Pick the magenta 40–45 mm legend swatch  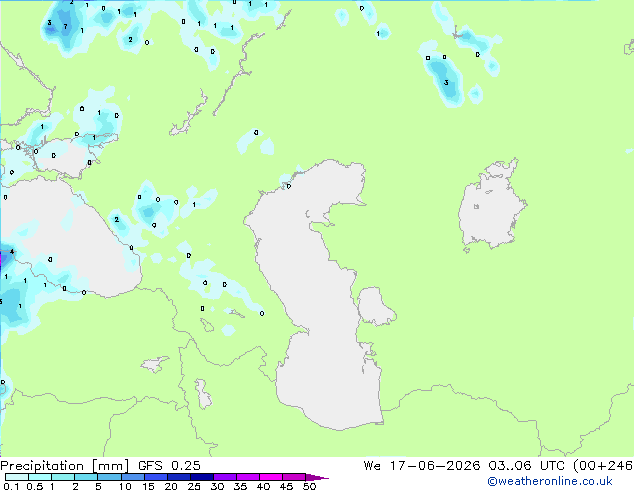(x=271, y=477)
